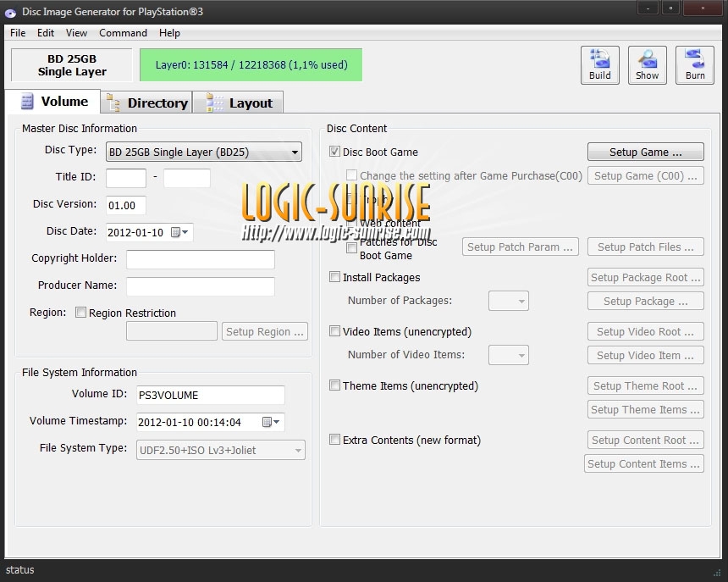Click the Setup Content Root button

646,441
